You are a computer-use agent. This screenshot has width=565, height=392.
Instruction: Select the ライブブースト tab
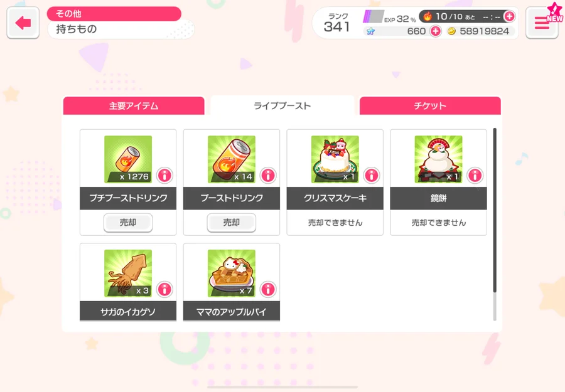click(x=282, y=105)
